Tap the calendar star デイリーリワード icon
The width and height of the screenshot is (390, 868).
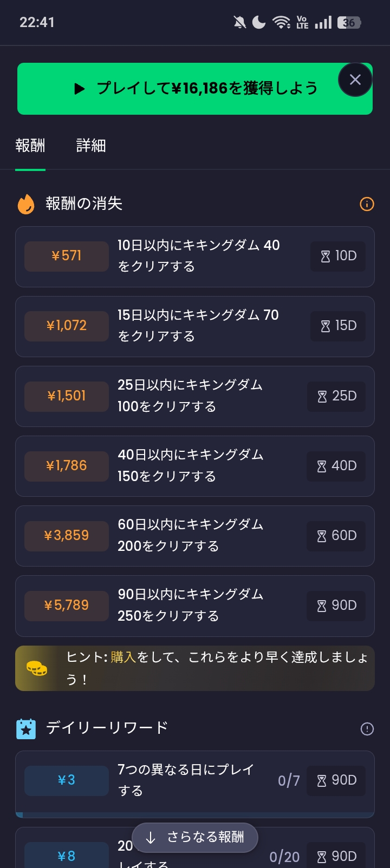(26, 729)
